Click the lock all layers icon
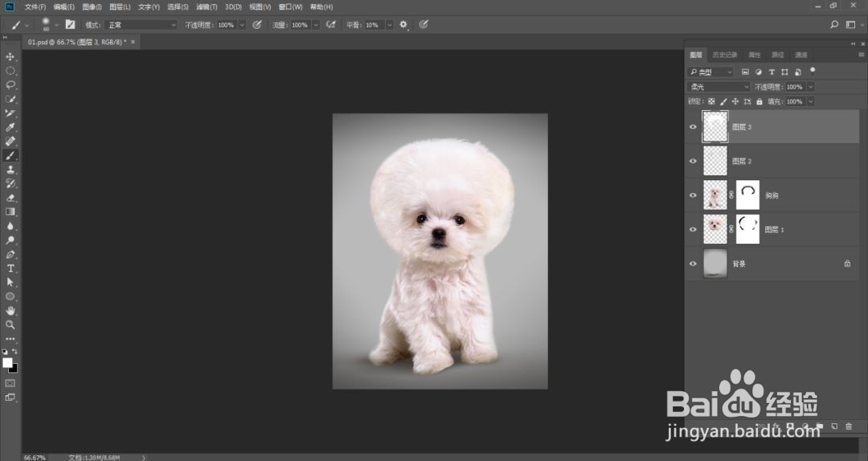Viewport: 868px width, 461px height. [x=759, y=101]
